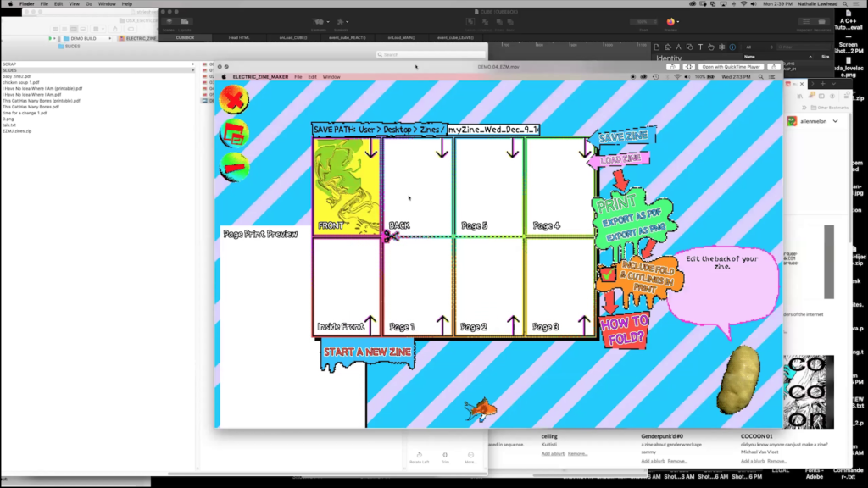
Task: Open the zoom percentage dropdown in Hype
Action: 643,22
